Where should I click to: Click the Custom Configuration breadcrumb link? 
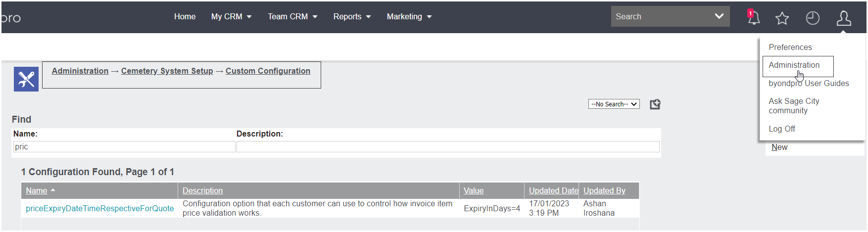click(x=268, y=71)
